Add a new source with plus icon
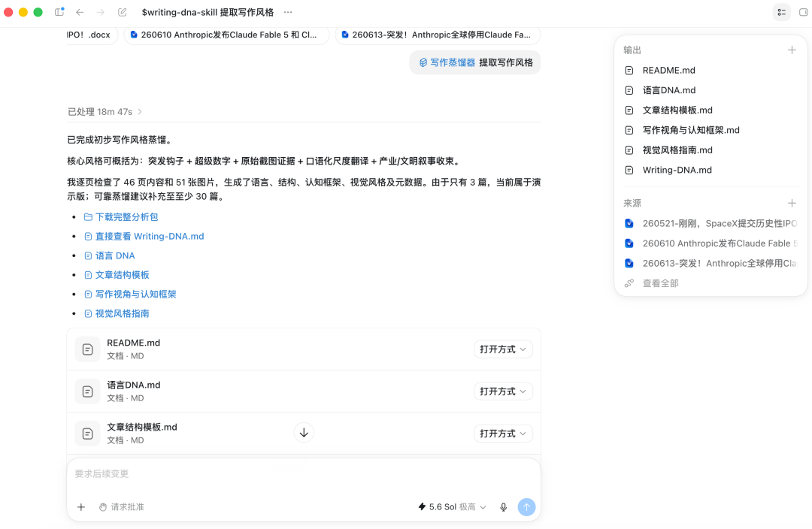Screen dimensions: 812x529 [x=791, y=203]
